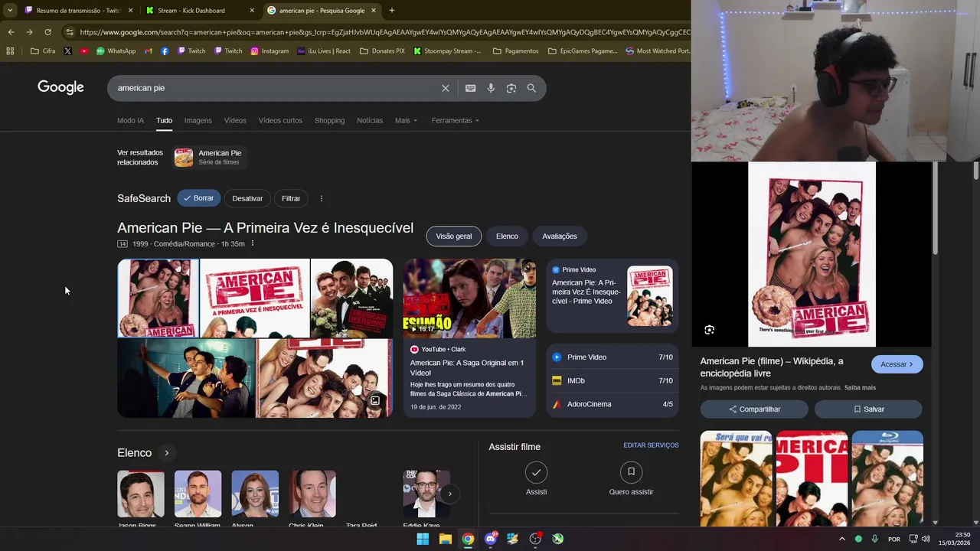Select the Elenco chip

pyautogui.click(x=507, y=236)
